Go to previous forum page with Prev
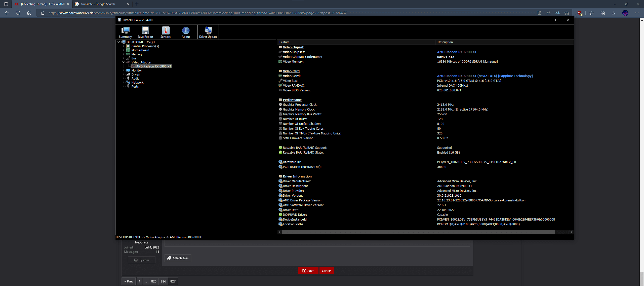This screenshot has height=286, width=644. tap(129, 281)
